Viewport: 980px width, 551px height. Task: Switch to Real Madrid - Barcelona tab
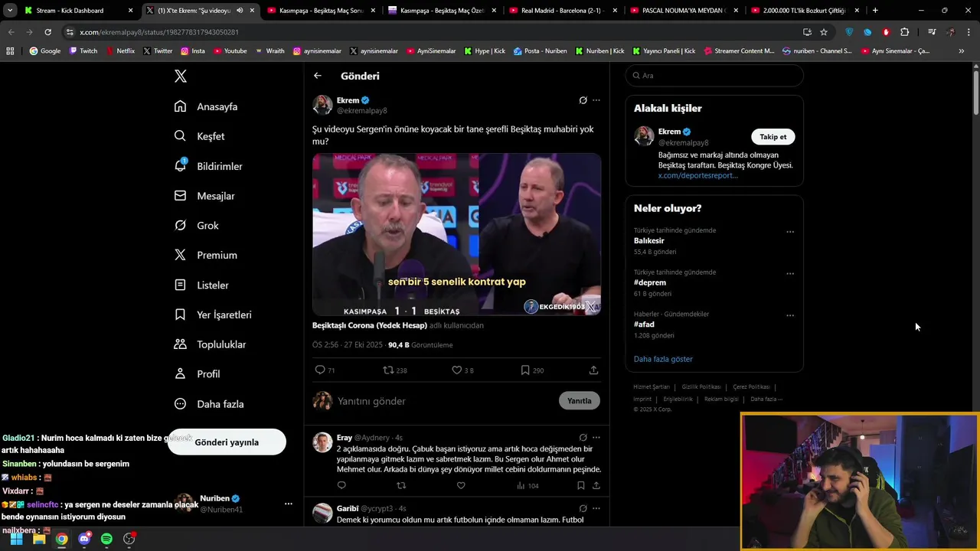pos(563,11)
